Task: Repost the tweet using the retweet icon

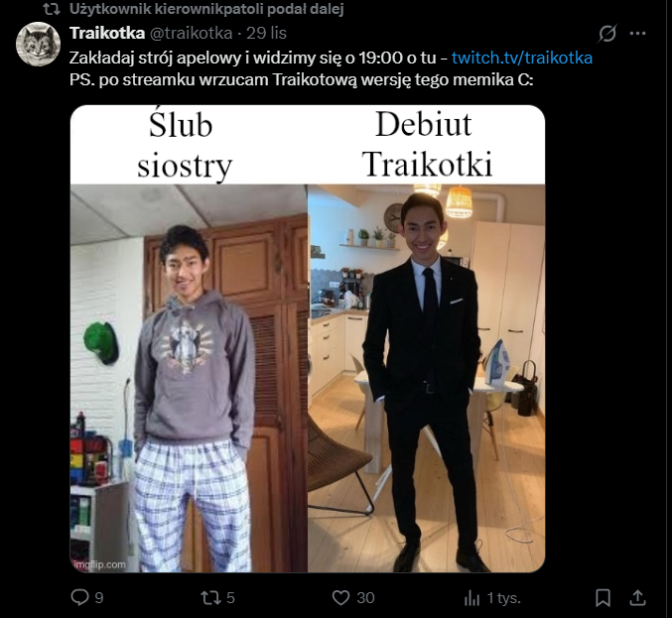Action: pyautogui.click(x=210, y=598)
